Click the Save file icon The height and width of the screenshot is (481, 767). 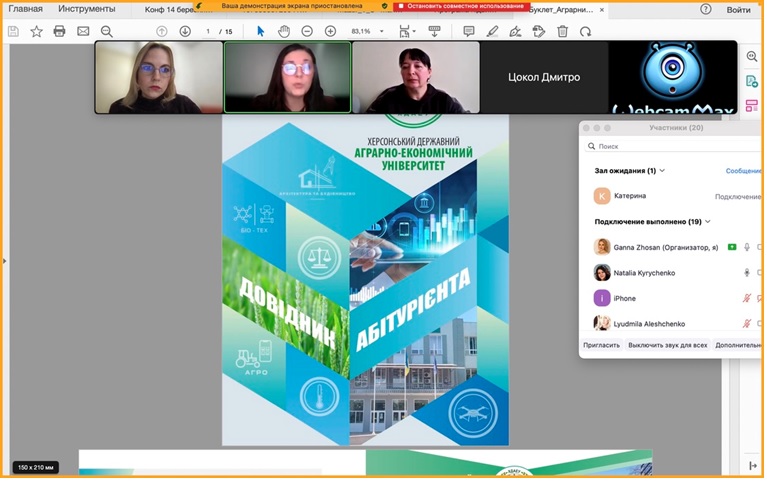pos(13,32)
